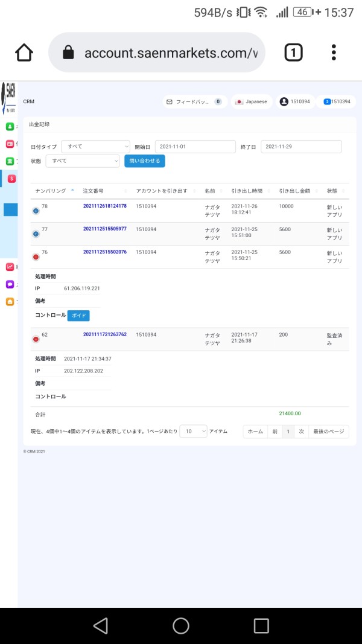
Task: Click the 開始日 date field
Action: pos(195,147)
